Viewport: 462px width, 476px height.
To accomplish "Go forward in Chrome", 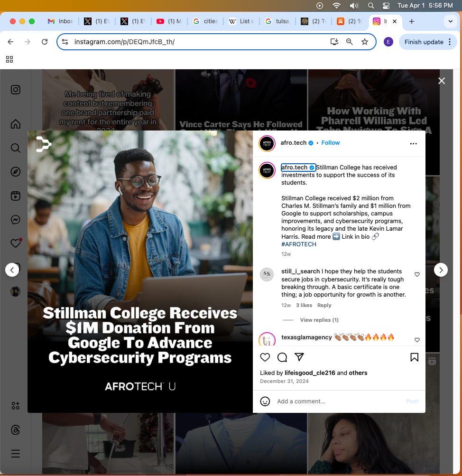I will click(x=28, y=42).
